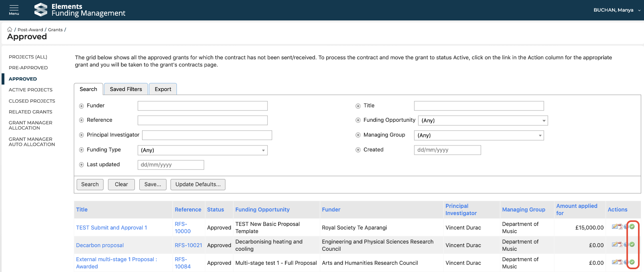644x272 pixels.
Task: Open PDF icon for Decarbon proposal row
Action: (620, 244)
